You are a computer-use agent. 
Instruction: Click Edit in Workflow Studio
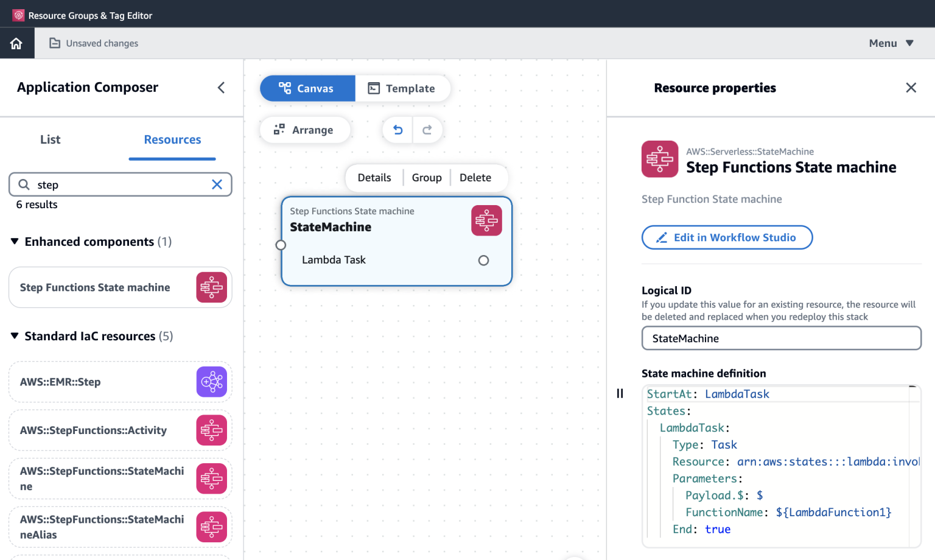click(x=727, y=237)
